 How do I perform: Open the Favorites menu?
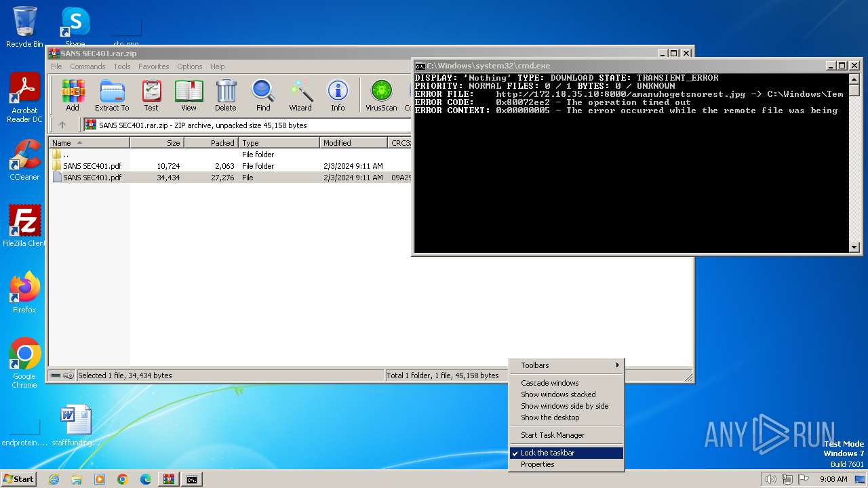pyautogui.click(x=154, y=66)
